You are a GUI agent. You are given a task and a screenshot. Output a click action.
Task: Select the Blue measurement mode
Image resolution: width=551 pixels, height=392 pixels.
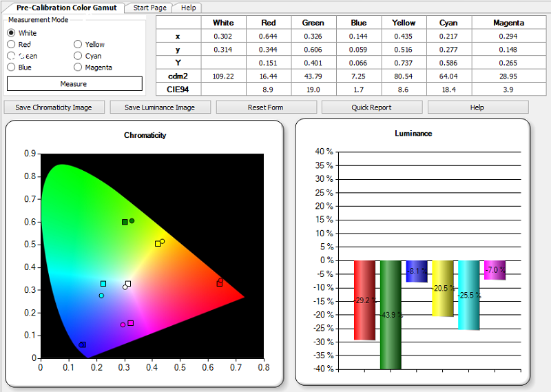[x=11, y=67]
